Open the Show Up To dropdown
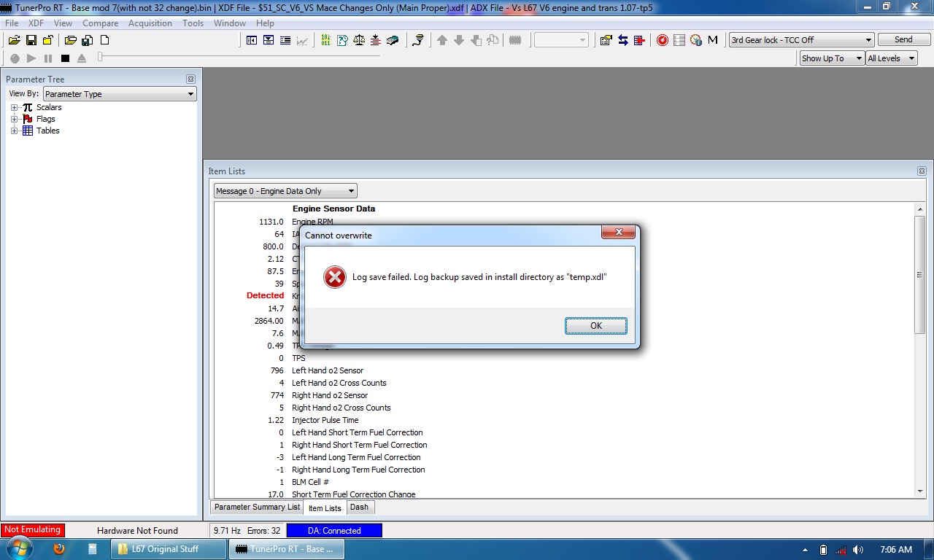Screen dimensions: 934x560 (x=832, y=58)
